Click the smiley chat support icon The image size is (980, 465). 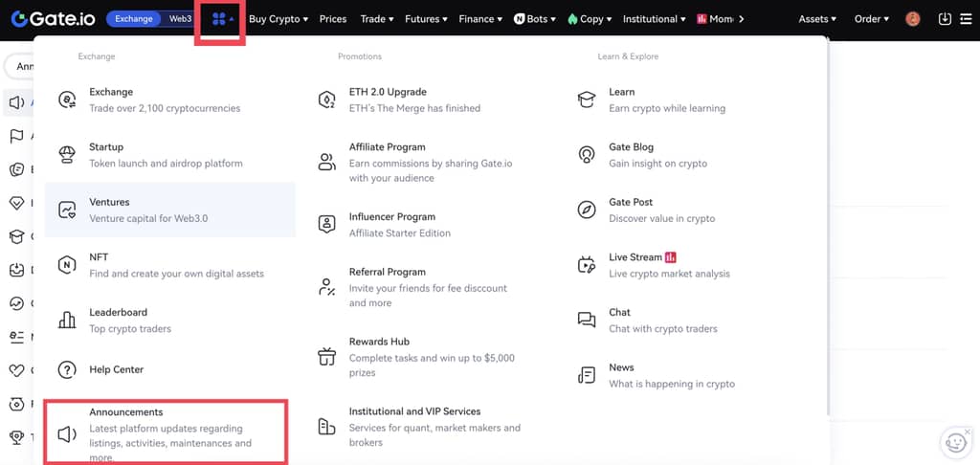pyautogui.click(x=955, y=442)
